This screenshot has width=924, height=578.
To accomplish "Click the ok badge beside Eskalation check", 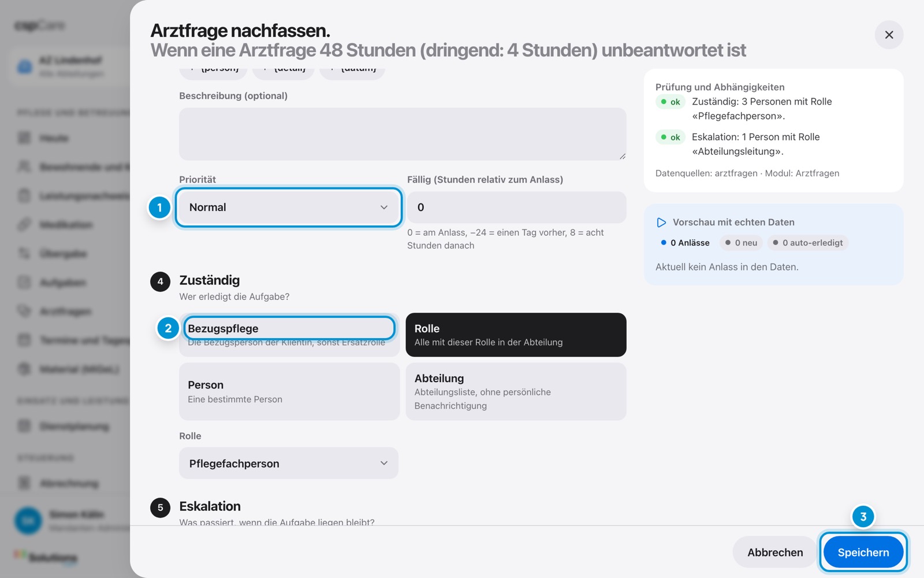I will (670, 137).
